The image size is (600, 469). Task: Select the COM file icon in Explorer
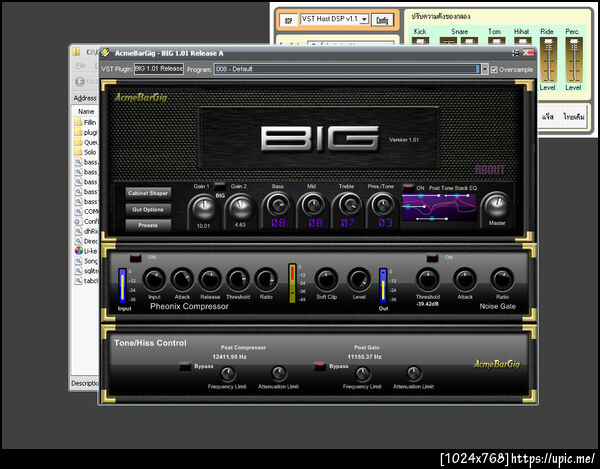[x=78, y=211]
